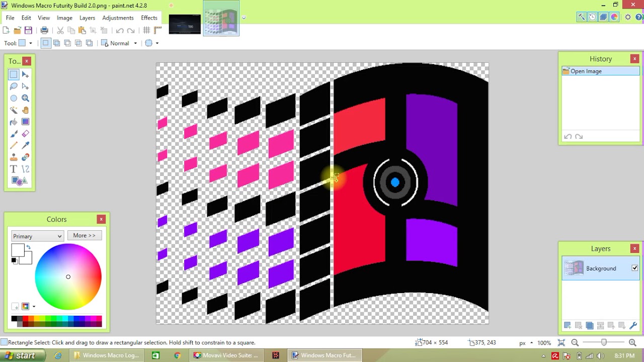Select the Recolor tool
This screenshot has height=362, width=644.
(x=25, y=157)
